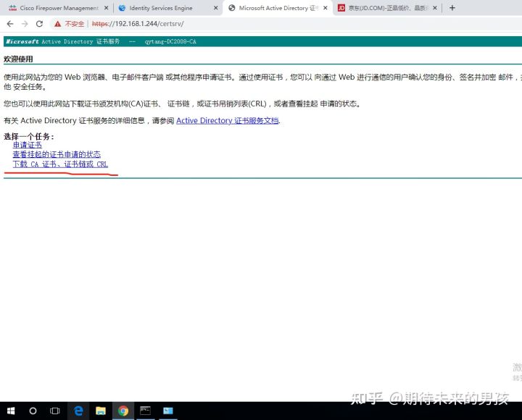
Task: Switch to the JD.COM tab
Action: [x=387, y=8]
